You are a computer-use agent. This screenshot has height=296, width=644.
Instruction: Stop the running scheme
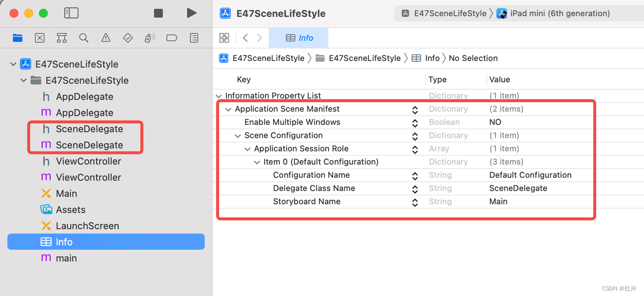[x=158, y=13]
